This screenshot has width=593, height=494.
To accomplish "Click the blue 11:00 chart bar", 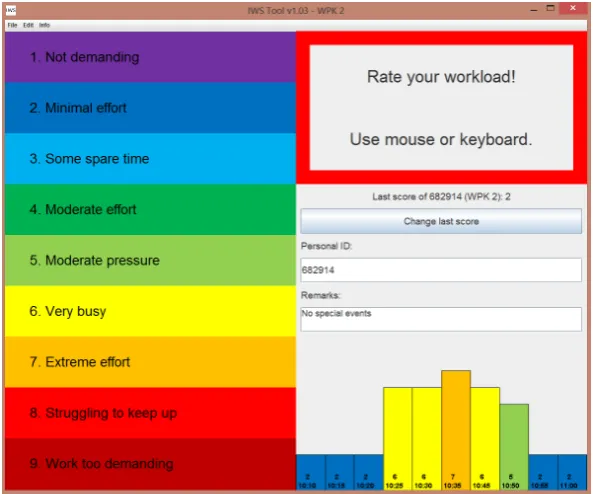I will (x=572, y=472).
